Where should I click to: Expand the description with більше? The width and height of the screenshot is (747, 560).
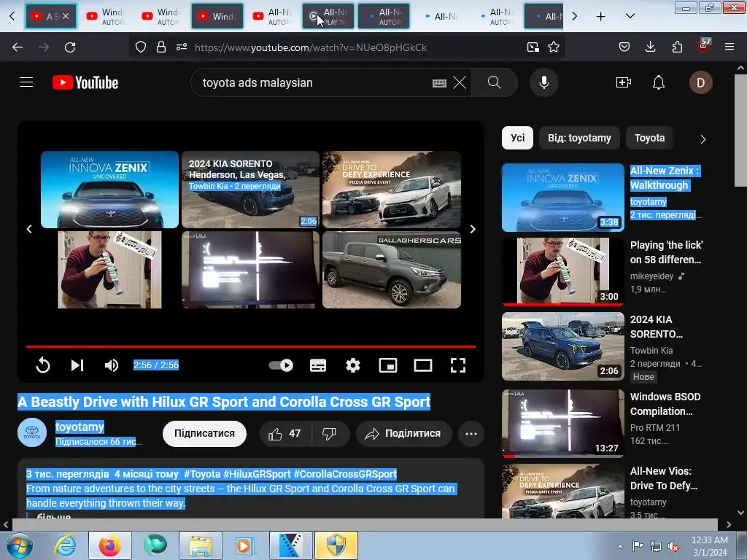point(54,516)
